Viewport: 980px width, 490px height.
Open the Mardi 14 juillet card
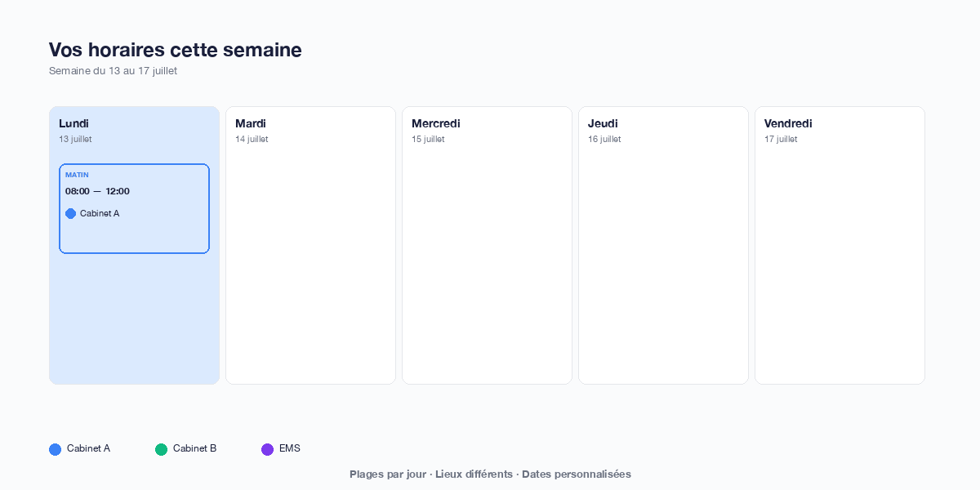[x=310, y=245]
